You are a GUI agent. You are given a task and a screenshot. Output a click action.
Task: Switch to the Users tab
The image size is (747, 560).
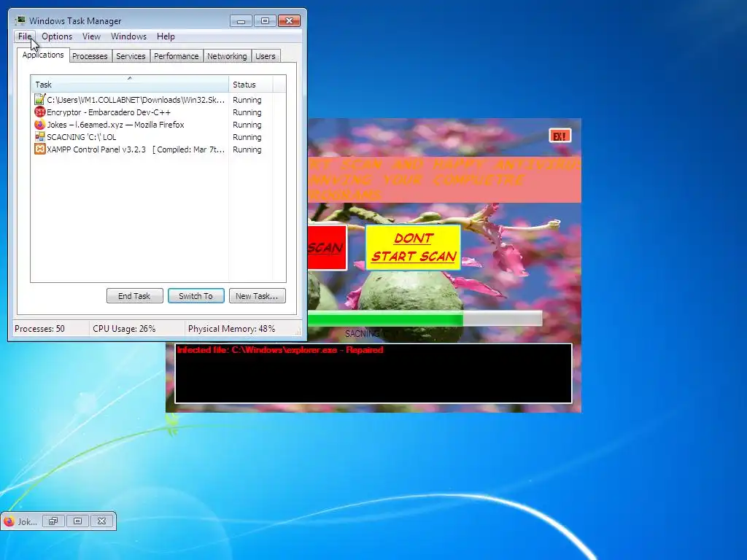(266, 56)
